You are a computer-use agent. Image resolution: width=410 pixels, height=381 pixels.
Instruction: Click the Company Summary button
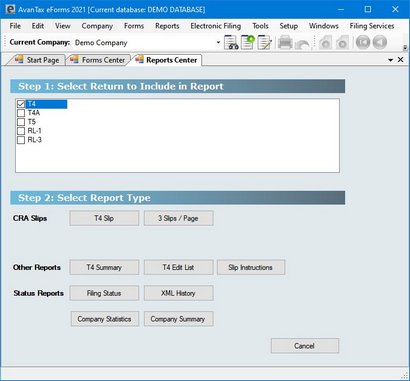click(x=178, y=319)
